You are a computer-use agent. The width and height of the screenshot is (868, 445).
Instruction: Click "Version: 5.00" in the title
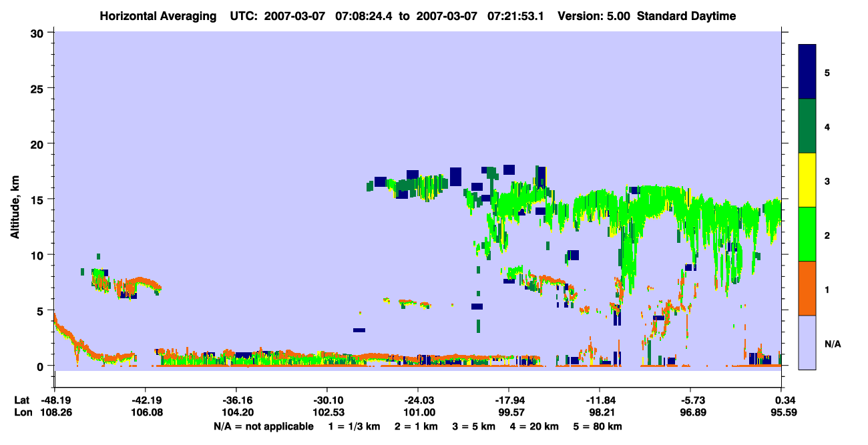tap(594, 16)
